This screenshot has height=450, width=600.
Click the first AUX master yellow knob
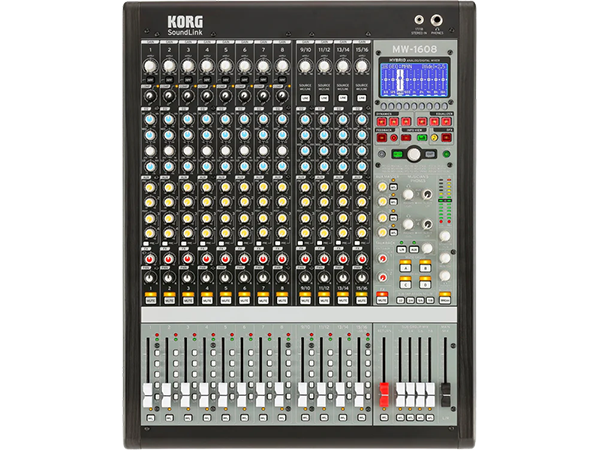point(382,187)
